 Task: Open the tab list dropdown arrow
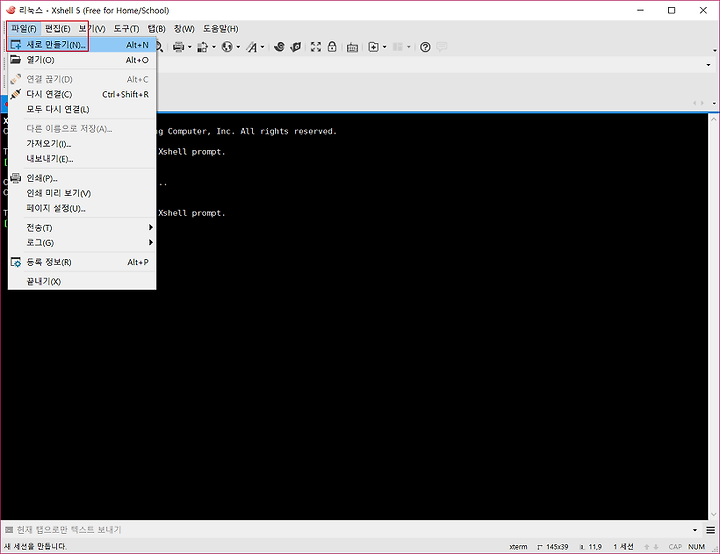click(714, 103)
